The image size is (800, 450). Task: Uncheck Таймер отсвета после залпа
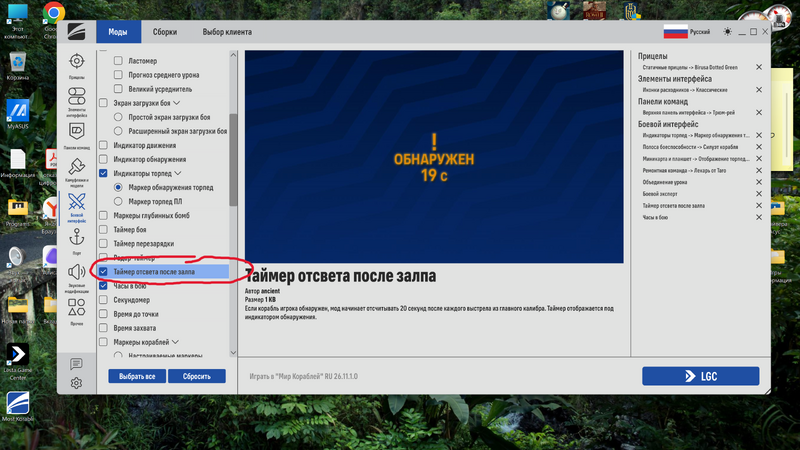103,272
